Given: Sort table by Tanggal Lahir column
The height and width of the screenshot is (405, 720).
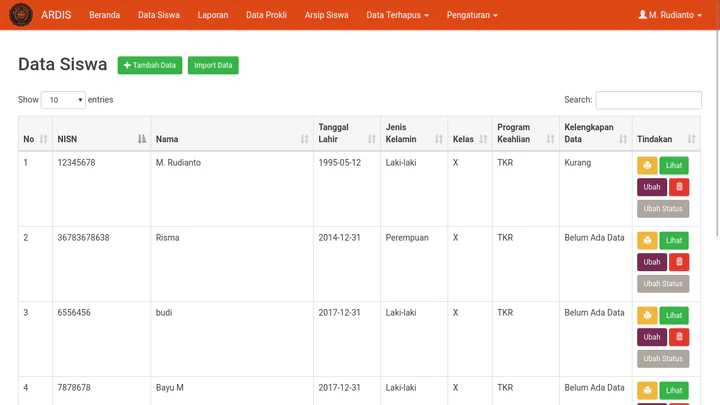Looking at the screenshot, I should tap(347, 134).
